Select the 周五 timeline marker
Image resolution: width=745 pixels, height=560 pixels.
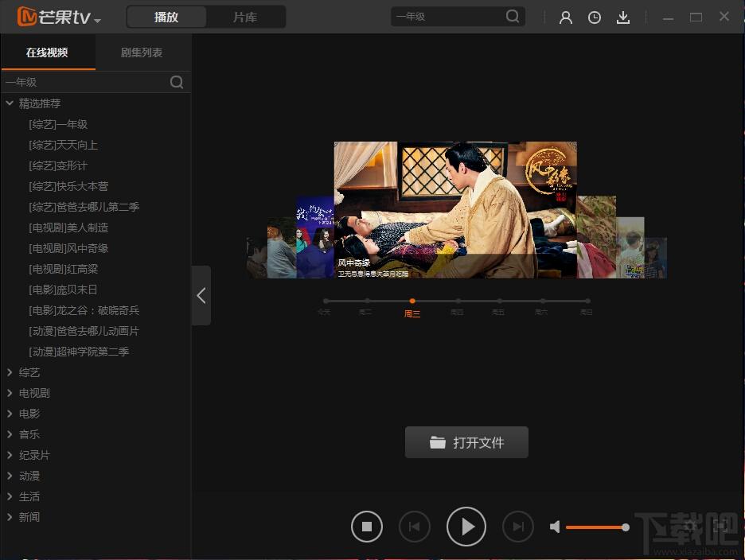[x=499, y=301]
